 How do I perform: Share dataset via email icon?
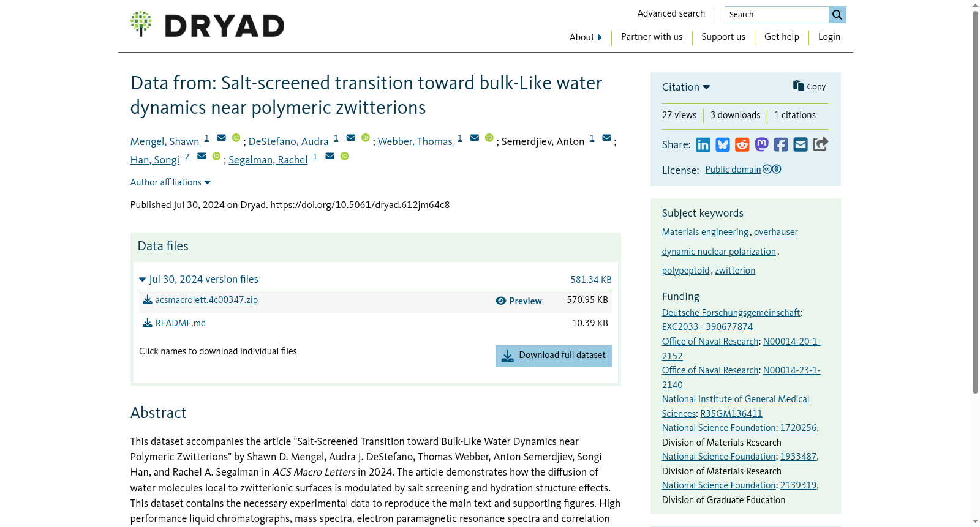tap(801, 144)
